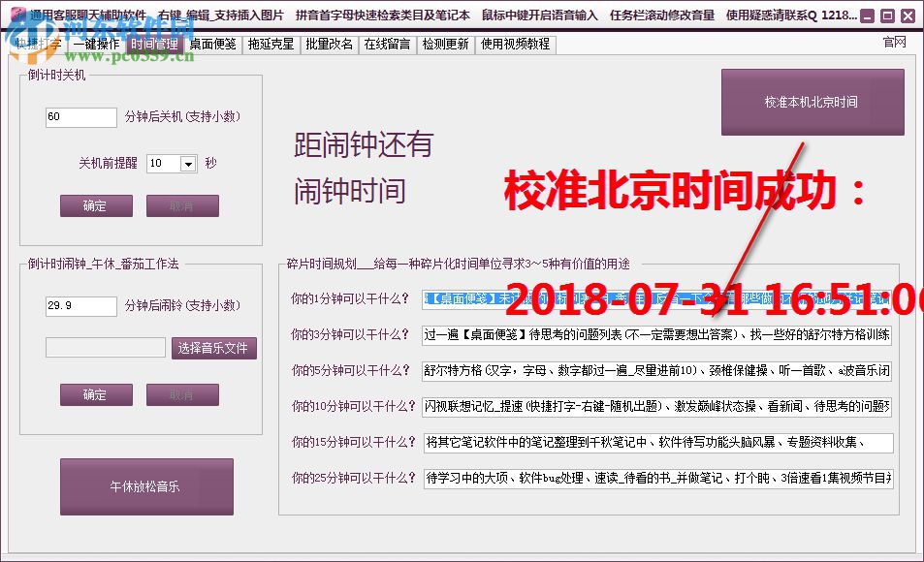Click the alarm minutes input showing 29.9

click(80, 306)
